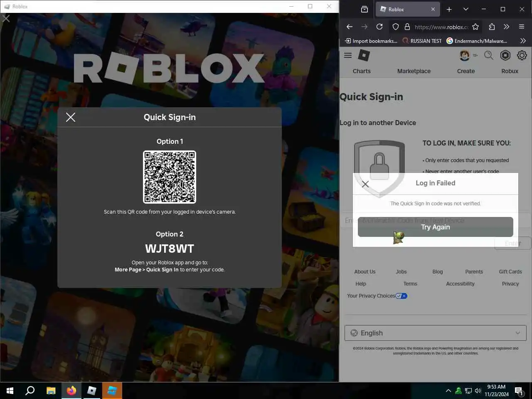Click the WJT8WT sign-in code
The width and height of the screenshot is (532, 399).
click(170, 249)
